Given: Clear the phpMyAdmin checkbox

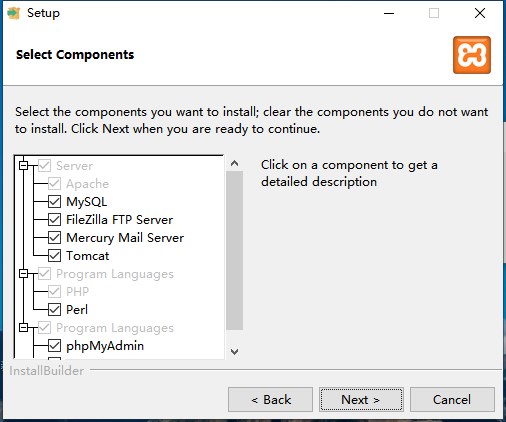Looking at the screenshot, I should pos(54,346).
